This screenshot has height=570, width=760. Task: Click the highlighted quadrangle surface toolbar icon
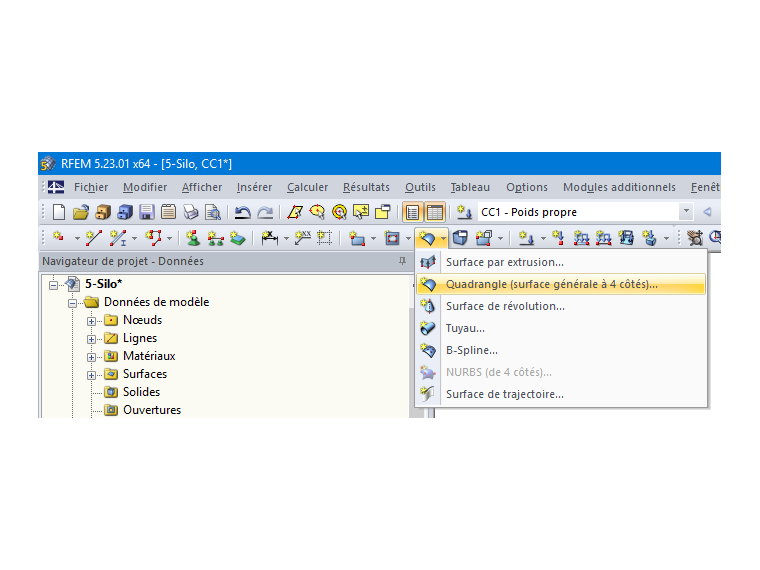[x=427, y=238]
